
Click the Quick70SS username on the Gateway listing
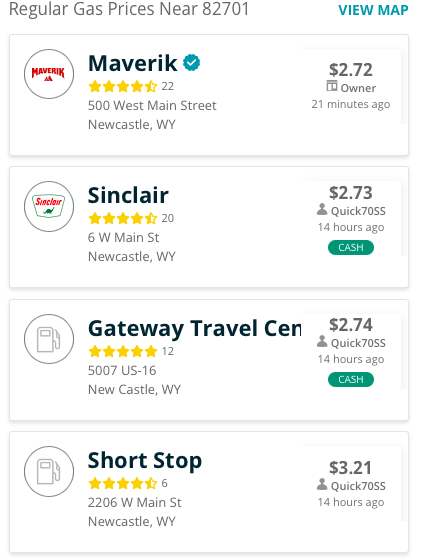click(358, 343)
